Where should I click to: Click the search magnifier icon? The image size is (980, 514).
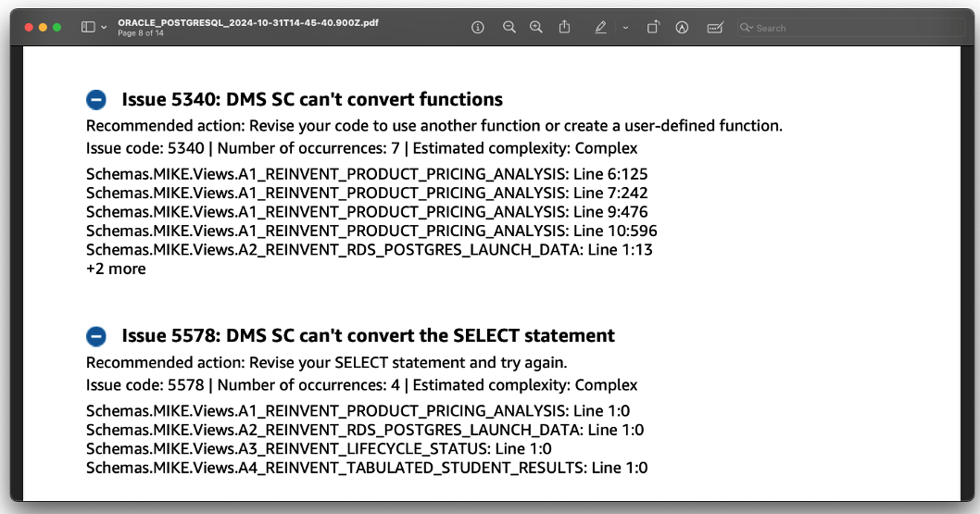[x=746, y=28]
